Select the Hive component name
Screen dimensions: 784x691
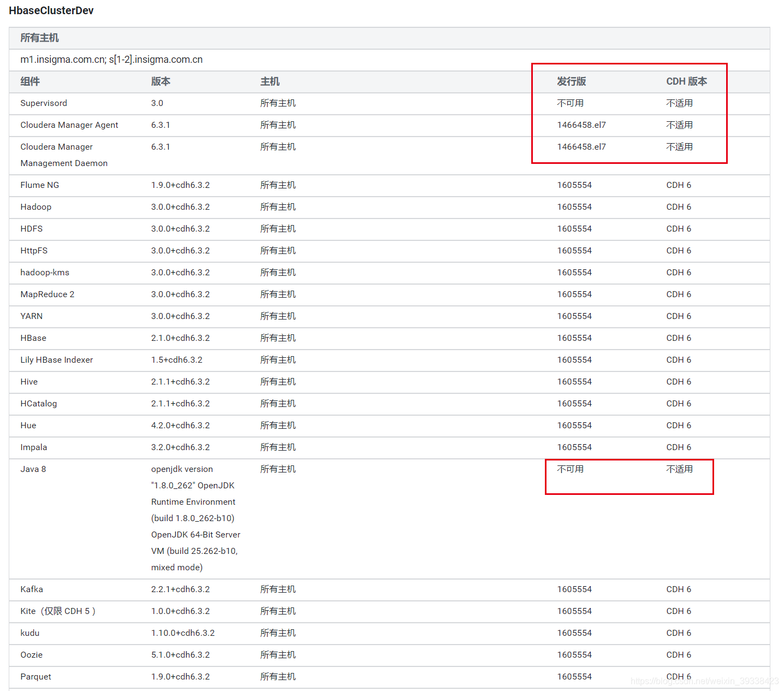29,382
